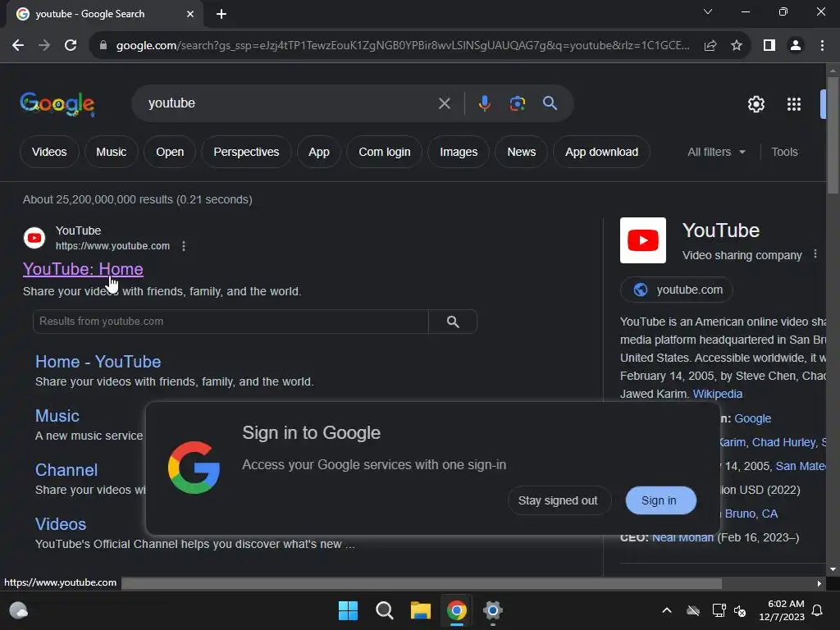Go back using browser back arrow
Screen dimensions: 840x630
18,46
